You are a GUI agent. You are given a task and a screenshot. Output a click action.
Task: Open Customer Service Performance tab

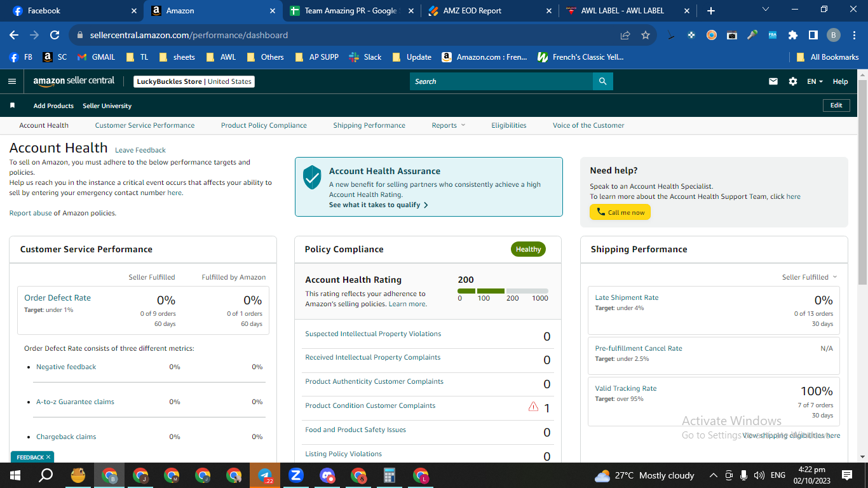(x=145, y=125)
